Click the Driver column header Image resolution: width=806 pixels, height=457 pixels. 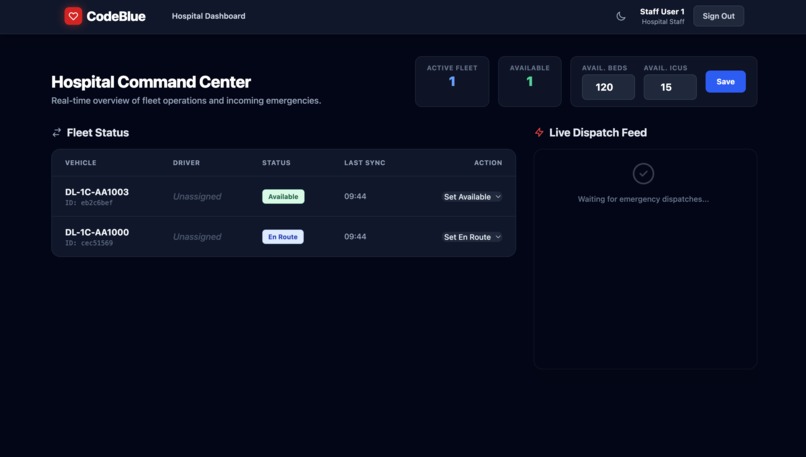(x=186, y=162)
